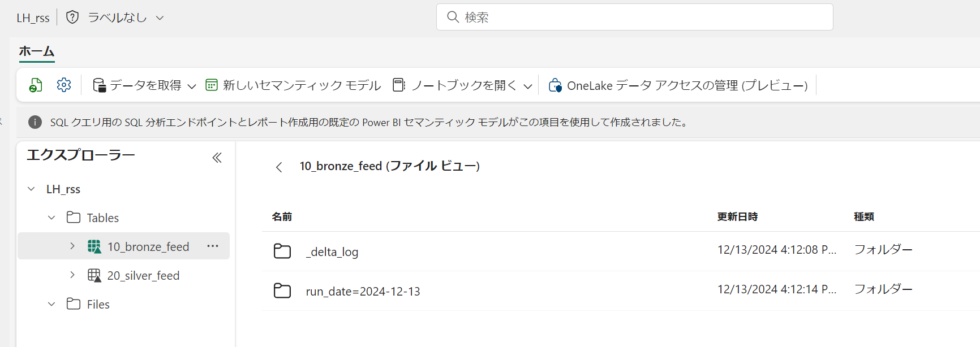
Task: Expand the 10_bronze_feed table node
Action: [72, 246]
